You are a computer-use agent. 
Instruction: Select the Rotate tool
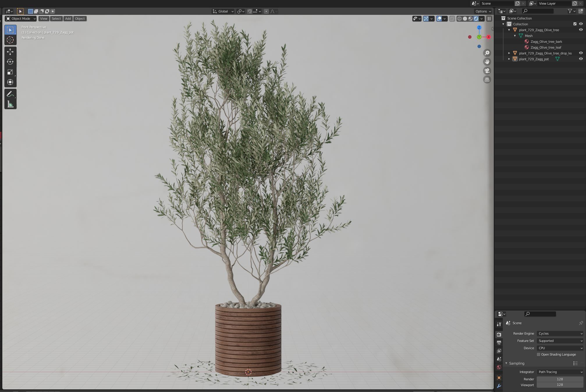pyautogui.click(x=10, y=62)
